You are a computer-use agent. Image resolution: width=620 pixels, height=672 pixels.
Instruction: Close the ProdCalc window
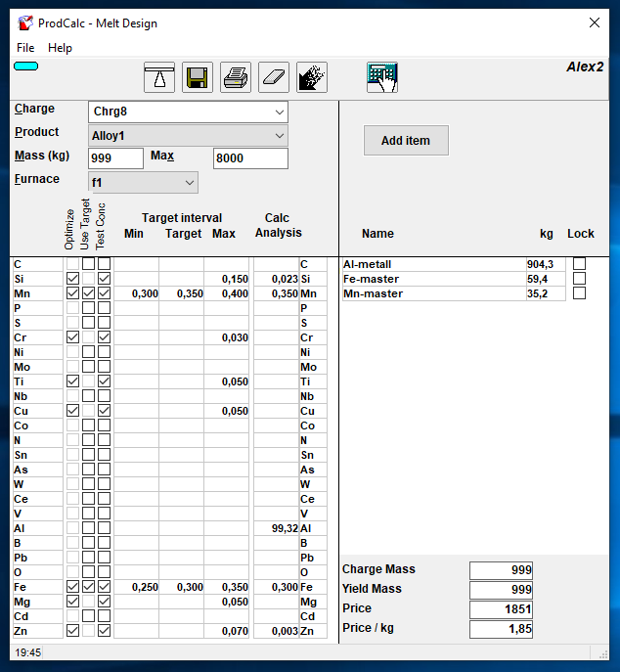pos(595,22)
